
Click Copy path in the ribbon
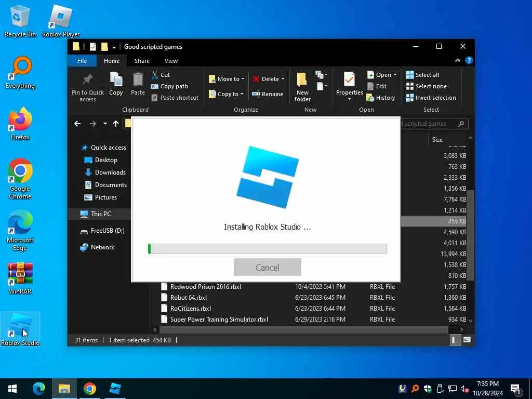pos(169,86)
